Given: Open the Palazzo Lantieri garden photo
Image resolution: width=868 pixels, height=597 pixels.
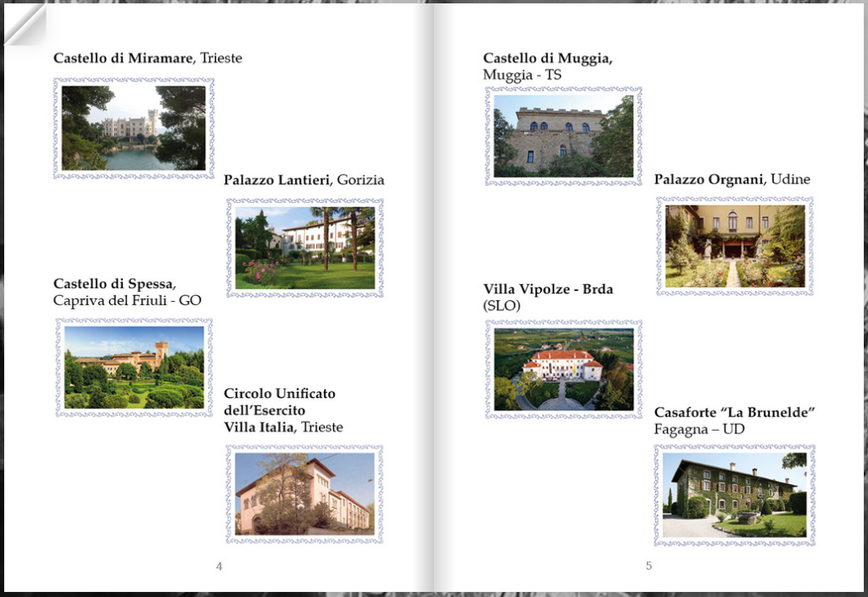Looking at the screenshot, I should pyautogui.click(x=305, y=248).
